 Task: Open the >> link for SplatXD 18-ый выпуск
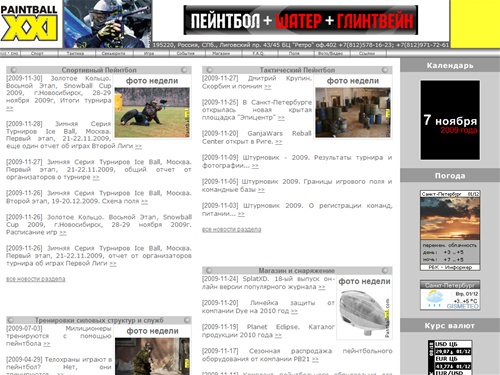[x=322, y=287]
